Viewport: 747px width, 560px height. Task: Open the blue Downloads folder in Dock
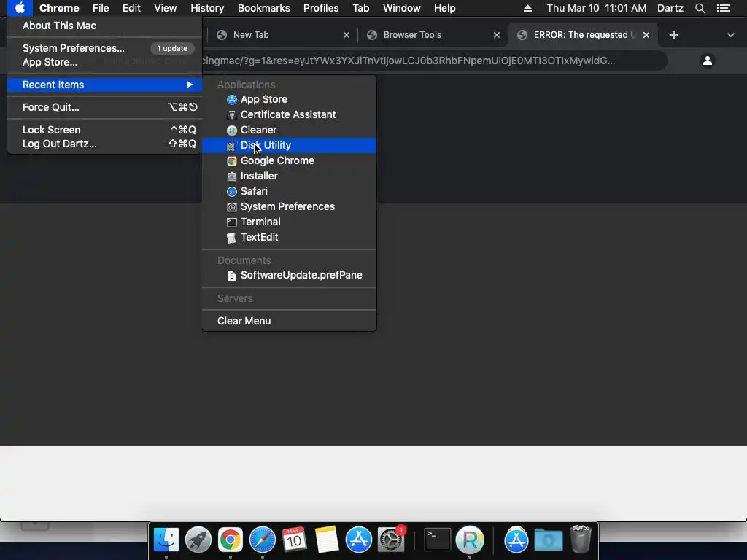pyautogui.click(x=549, y=540)
